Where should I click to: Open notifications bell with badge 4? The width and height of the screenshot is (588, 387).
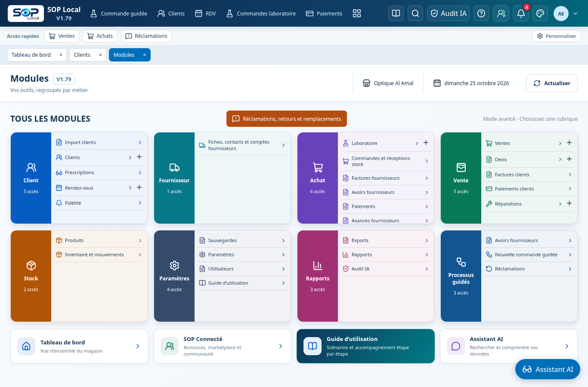tap(521, 13)
